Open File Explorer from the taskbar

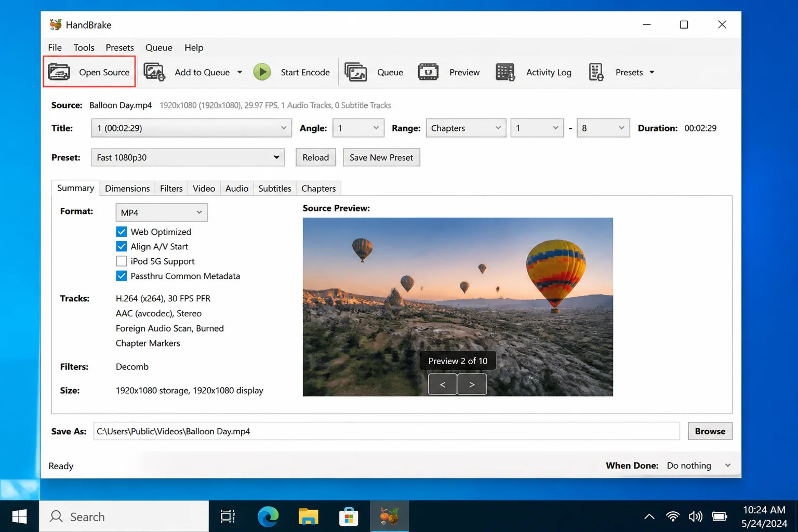(x=309, y=516)
